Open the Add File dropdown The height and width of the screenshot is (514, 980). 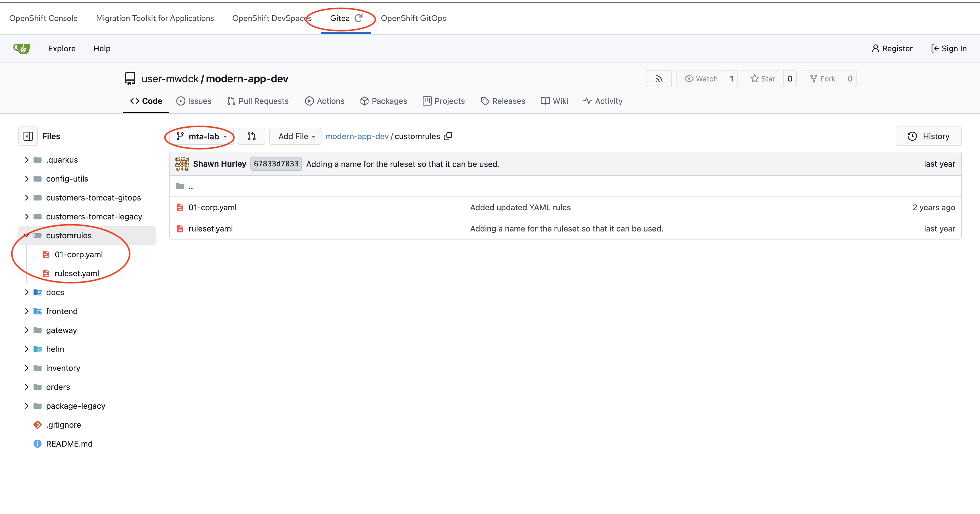pos(295,136)
